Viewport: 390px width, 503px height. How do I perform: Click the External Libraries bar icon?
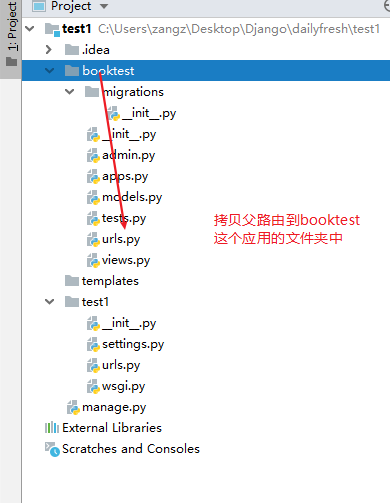(x=52, y=428)
